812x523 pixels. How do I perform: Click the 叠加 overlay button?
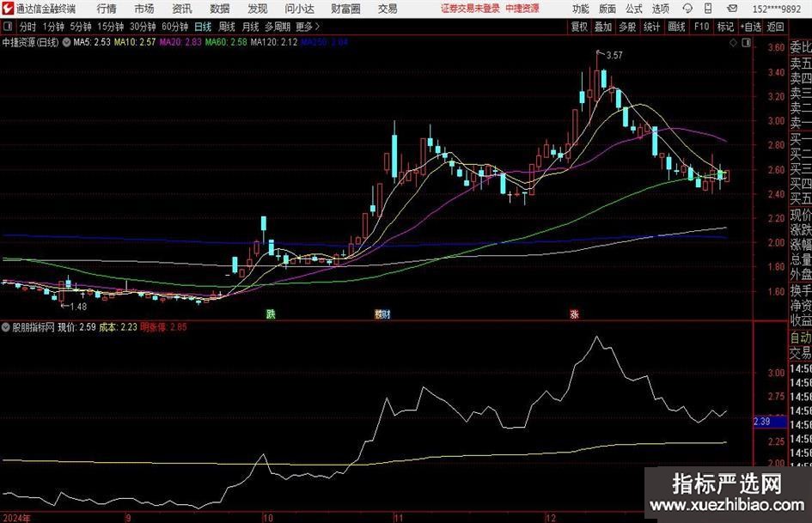603,27
